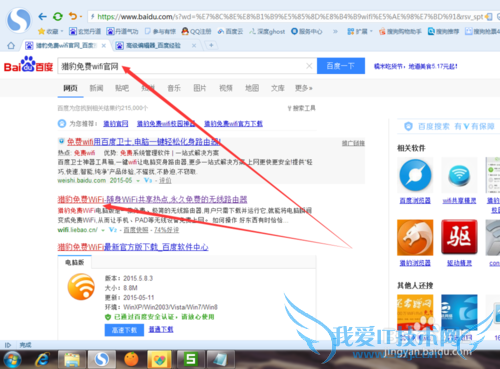Select the 视频 search category
Screen dimensions: 500x369
click(226, 88)
